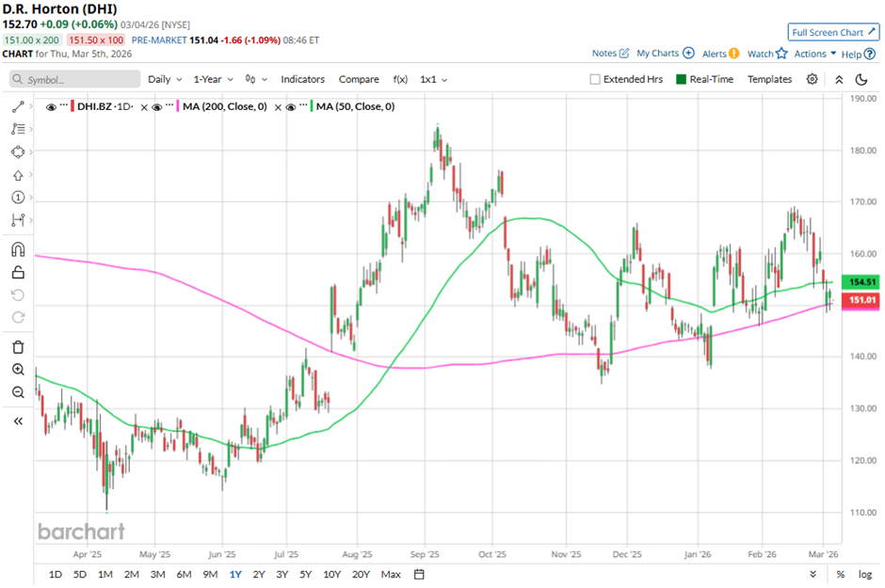Open the f(x) expressions menu
The image size is (885, 588).
click(400, 79)
